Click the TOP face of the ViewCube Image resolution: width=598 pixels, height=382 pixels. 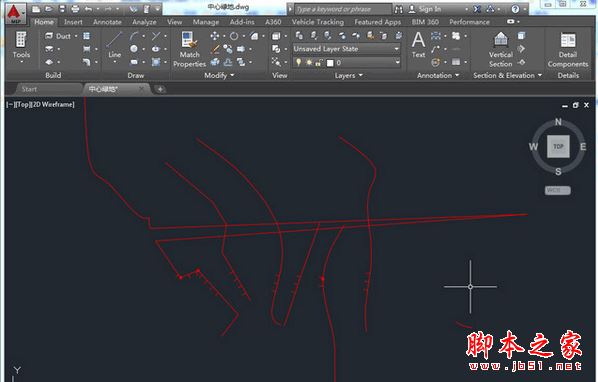pyautogui.click(x=558, y=146)
